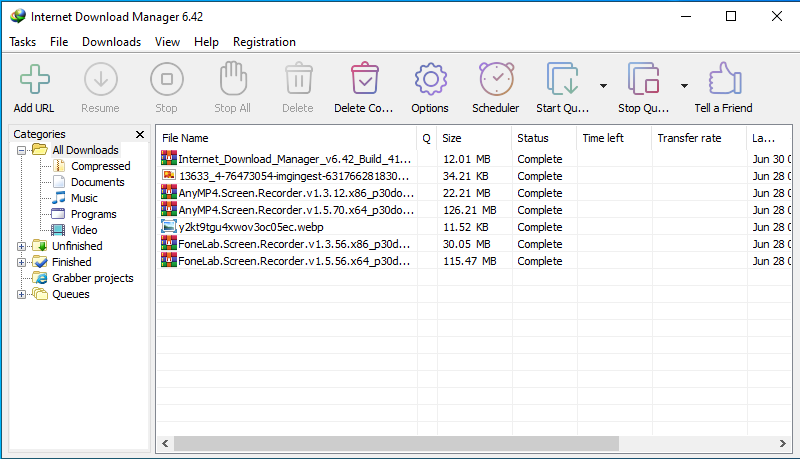Select the Music category
This screenshot has width=800, height=459.
[84, 198]
